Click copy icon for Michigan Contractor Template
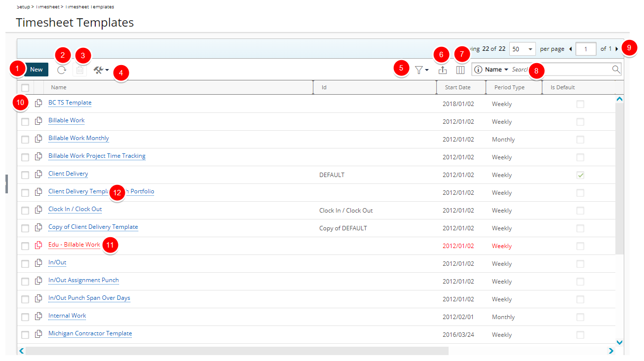The height and width of the screenshot is (361, 644). tap(38, 333)
